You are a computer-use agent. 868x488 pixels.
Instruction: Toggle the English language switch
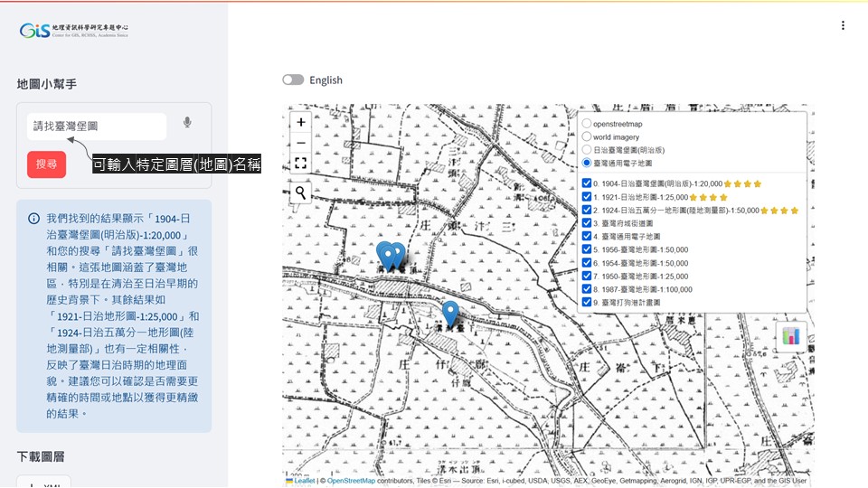293,80
